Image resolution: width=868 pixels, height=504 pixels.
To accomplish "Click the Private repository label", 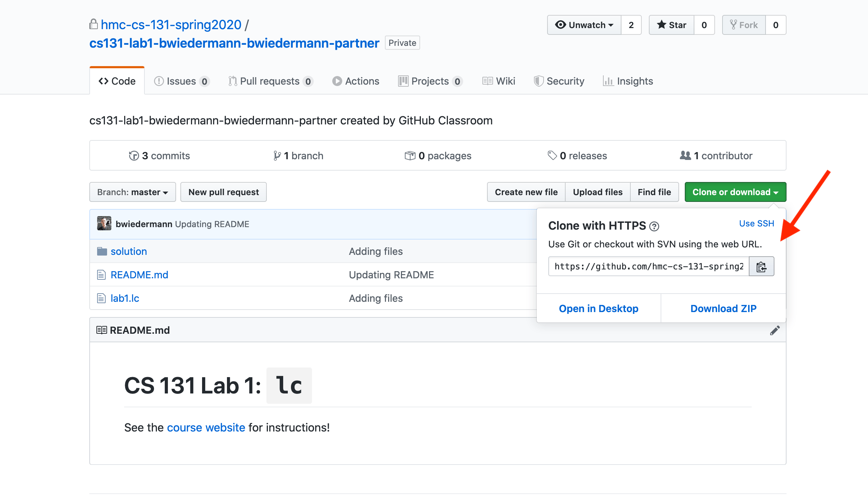I will (x=402, y=43).
